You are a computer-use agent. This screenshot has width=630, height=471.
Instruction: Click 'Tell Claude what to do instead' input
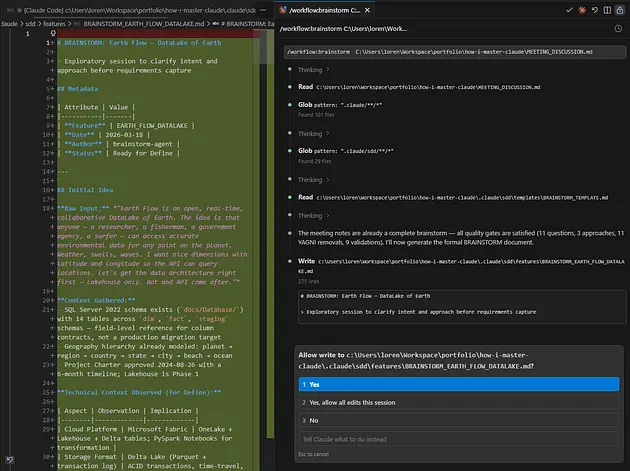pos(458,439)
